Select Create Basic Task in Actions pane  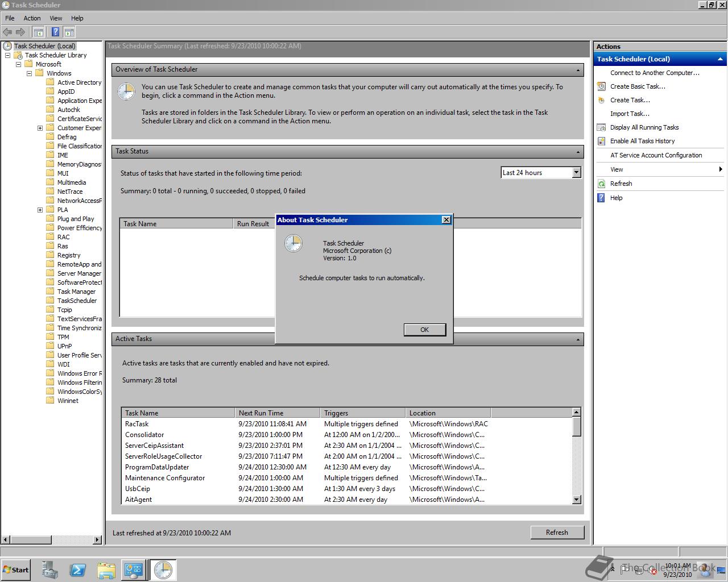pyautogui.click(x=638, y=86)
